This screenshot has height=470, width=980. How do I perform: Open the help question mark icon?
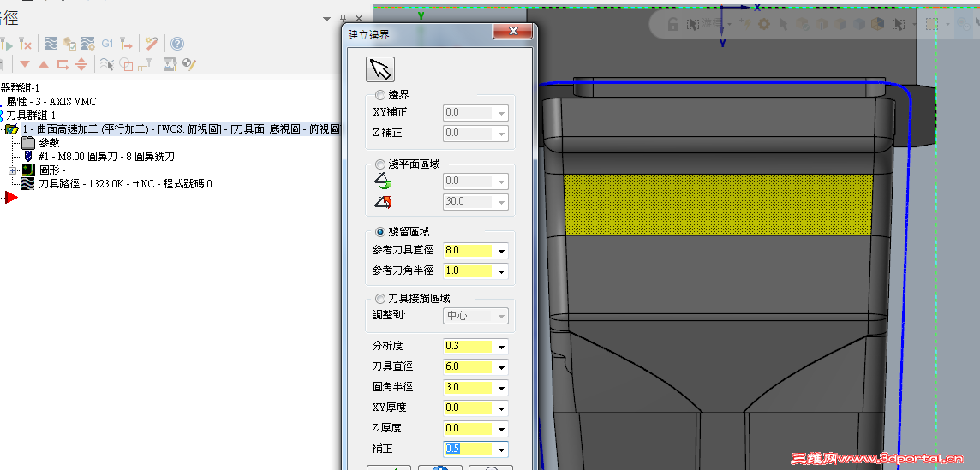[x=177, y=43]
